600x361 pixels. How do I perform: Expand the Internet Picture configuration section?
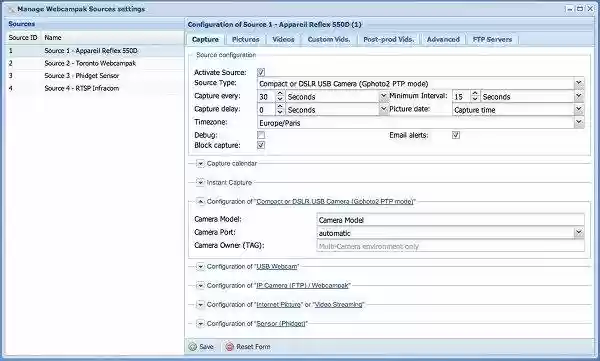pos(200,305)
